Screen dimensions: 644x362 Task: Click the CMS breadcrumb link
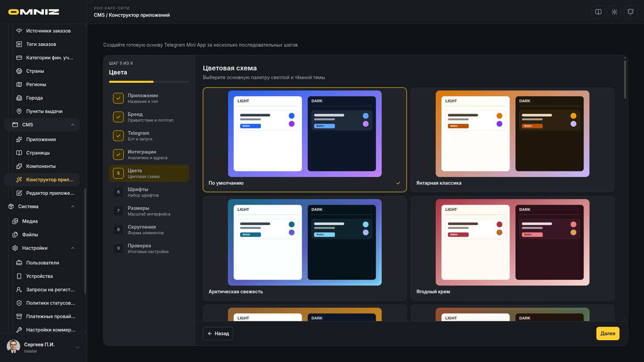[99, 15]
